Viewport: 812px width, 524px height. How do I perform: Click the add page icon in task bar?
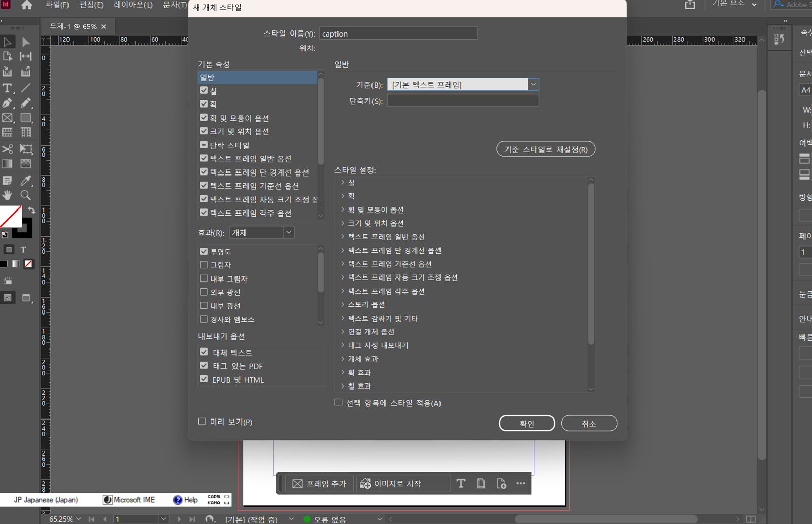point(501,483)
